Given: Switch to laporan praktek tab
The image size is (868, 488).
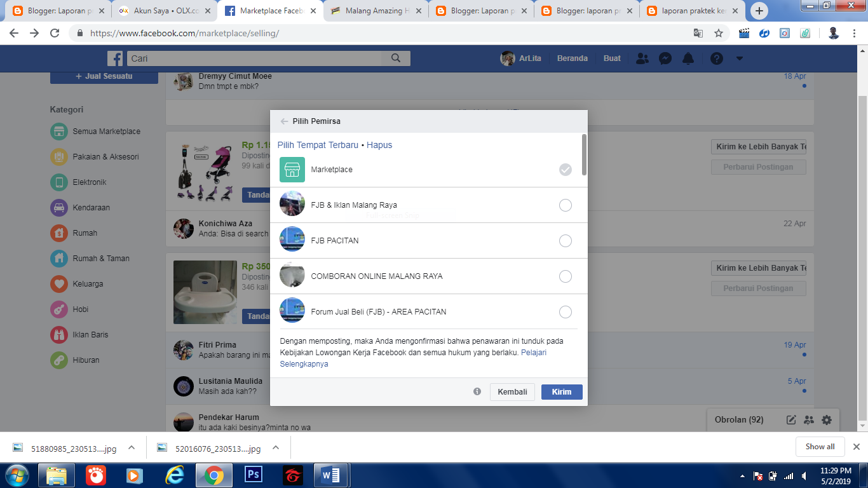Looking at the screenshot, I should [690, 11].
